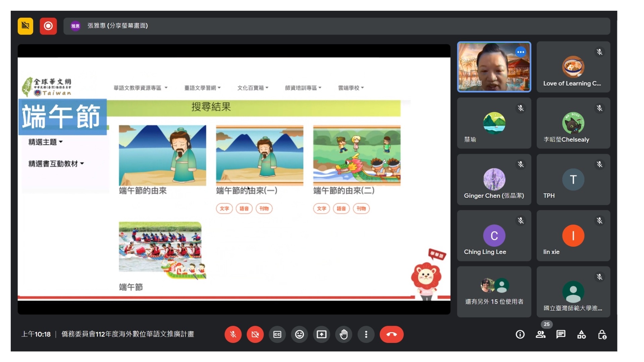Toggle the muted microphone button
This screenshot has width=644, height=362.
pos(233,334)
